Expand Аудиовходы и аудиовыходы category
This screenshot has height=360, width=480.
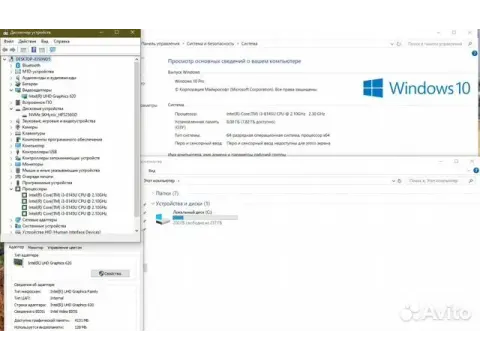point(11,78)
